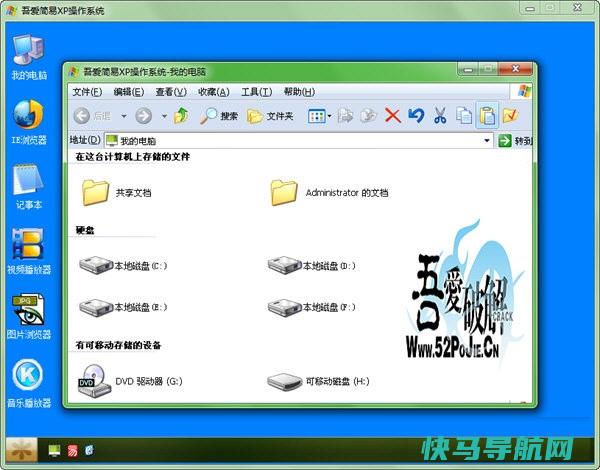Click the 转到 Go button

[x=515, y=141]
